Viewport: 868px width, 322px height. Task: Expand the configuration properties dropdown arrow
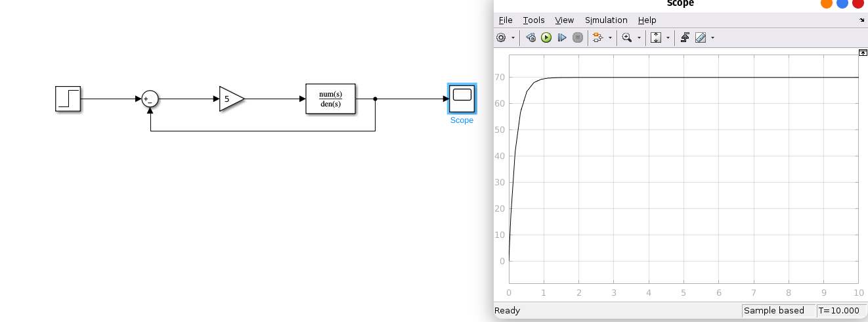tap(513, 38)
